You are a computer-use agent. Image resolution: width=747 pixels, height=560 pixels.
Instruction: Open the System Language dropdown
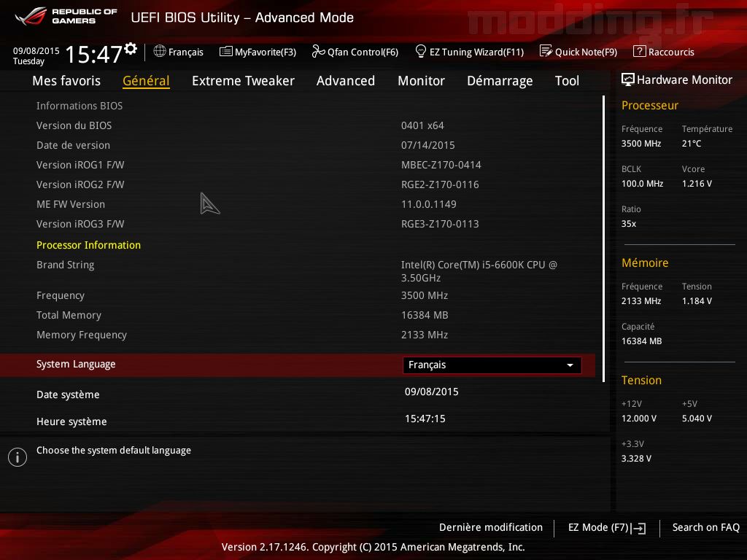492,365
